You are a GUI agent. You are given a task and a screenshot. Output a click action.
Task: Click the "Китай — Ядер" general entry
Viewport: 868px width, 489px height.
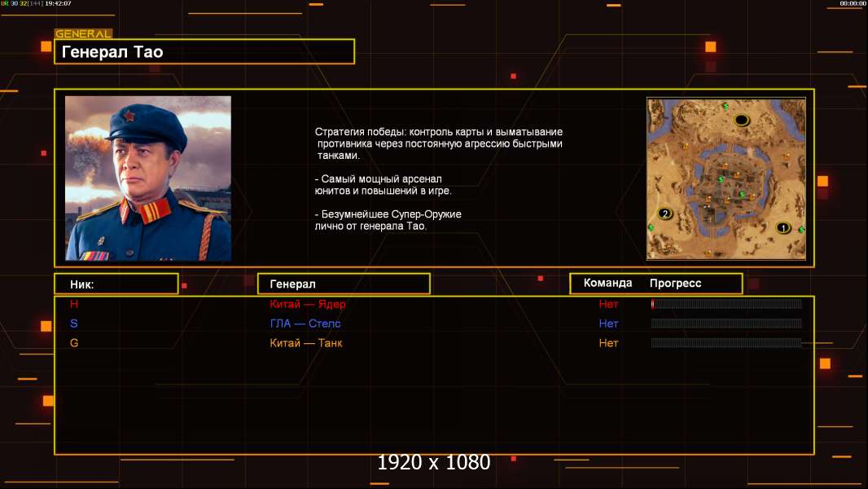coord(308,304)
